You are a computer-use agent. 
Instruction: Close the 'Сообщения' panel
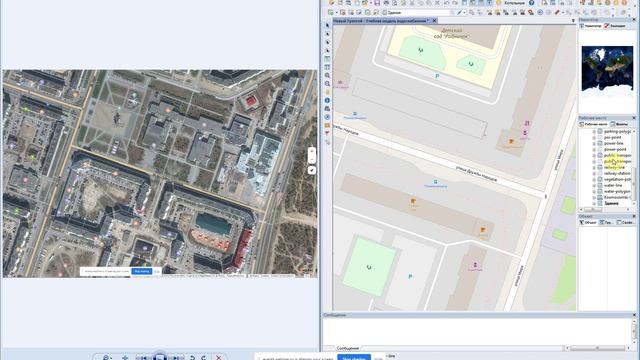point(634,315)
